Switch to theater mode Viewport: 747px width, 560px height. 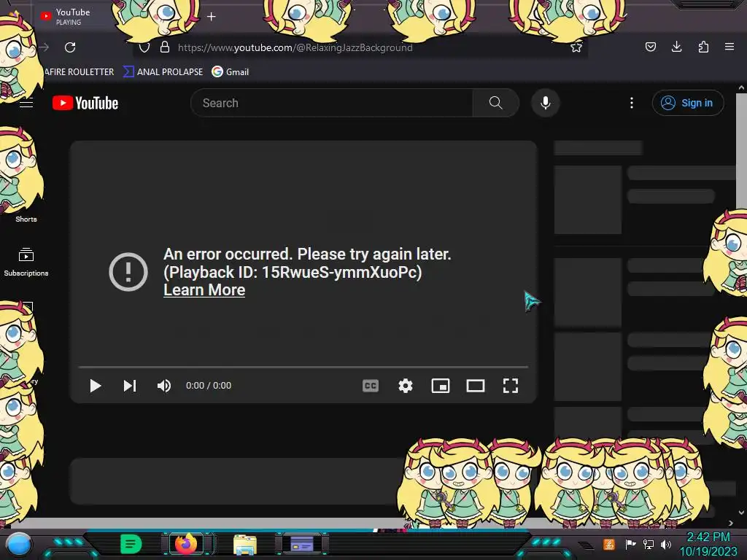click(x=476, y=386)
